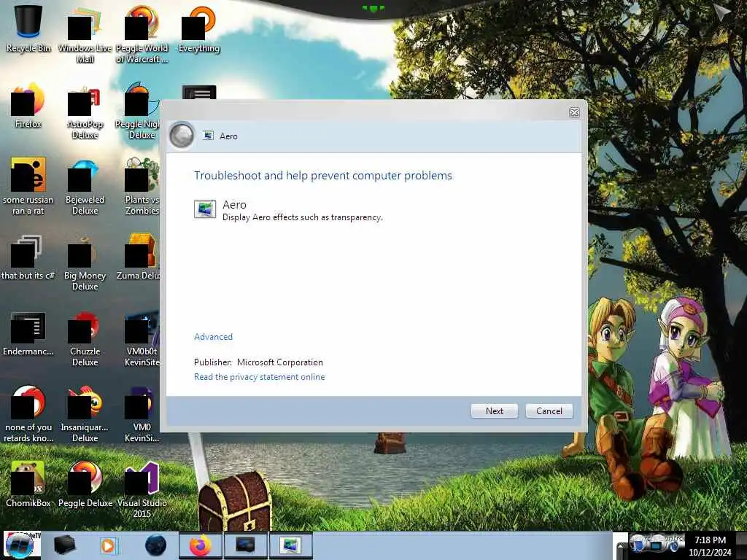Viewport: 747px width, 560px height.
Task: Select Insaniquar... Deluxe desktop icon
Action: pyautogui.click(x=85, y=413)
